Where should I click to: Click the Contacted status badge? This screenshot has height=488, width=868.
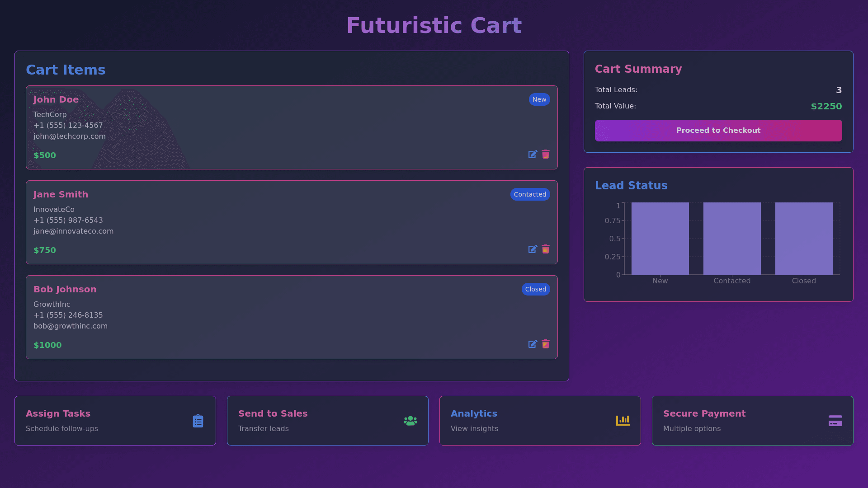(530, 194)
